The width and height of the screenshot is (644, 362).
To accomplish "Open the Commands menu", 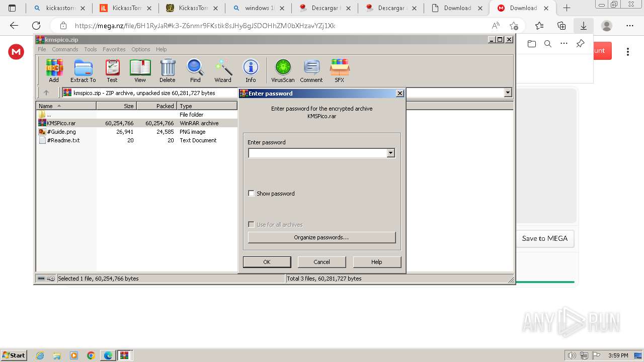I will 65,49.
